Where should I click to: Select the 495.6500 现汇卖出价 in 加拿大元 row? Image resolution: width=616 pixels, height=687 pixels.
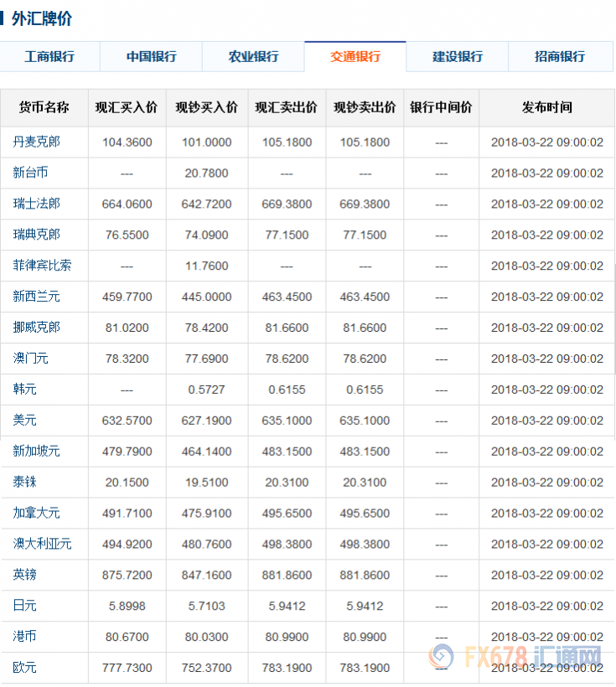[287, 514]
